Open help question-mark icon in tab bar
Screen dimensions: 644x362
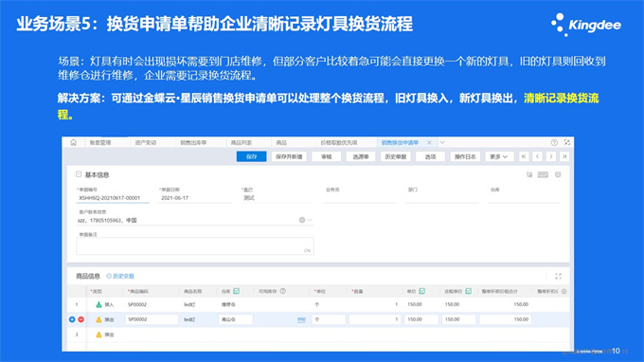(x=554, y=142)
